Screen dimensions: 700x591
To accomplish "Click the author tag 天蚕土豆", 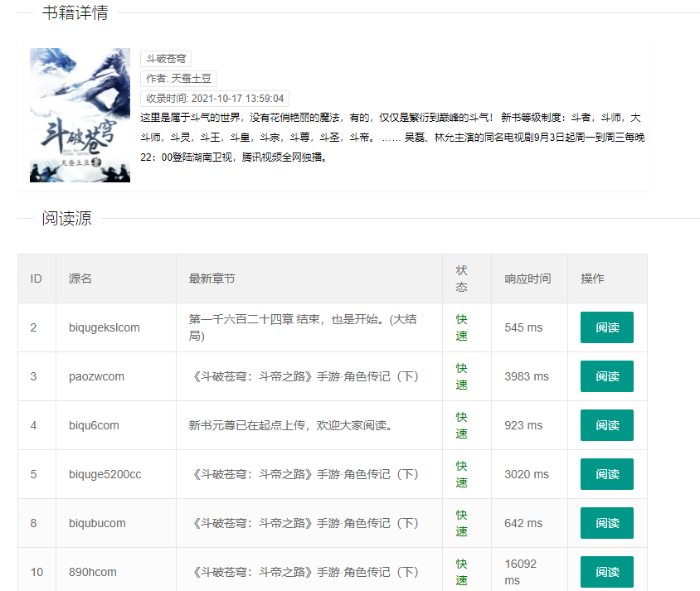I will click(178, 79).
